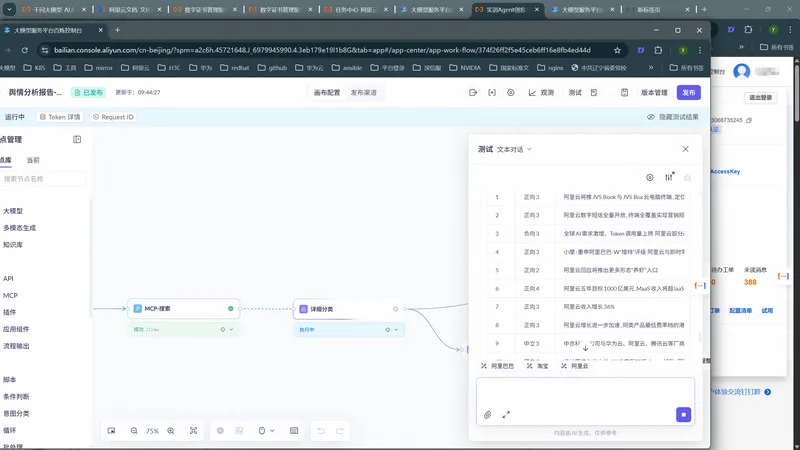Click the 阿里云 suggestion chip

point(574,366)
